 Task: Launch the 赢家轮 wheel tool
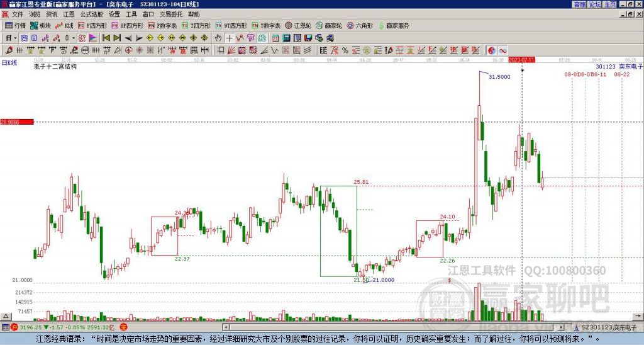[x=329, y=25]
